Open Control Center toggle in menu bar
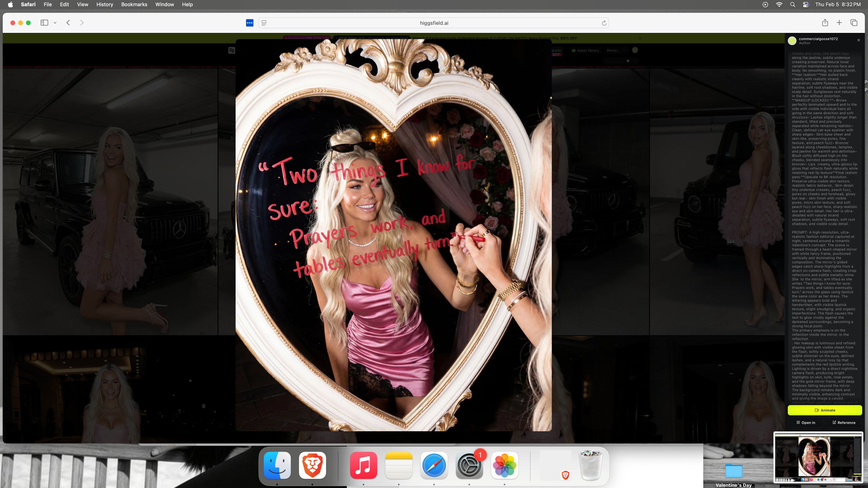Screen dimensions: 868x488 (x=806, y=4)
